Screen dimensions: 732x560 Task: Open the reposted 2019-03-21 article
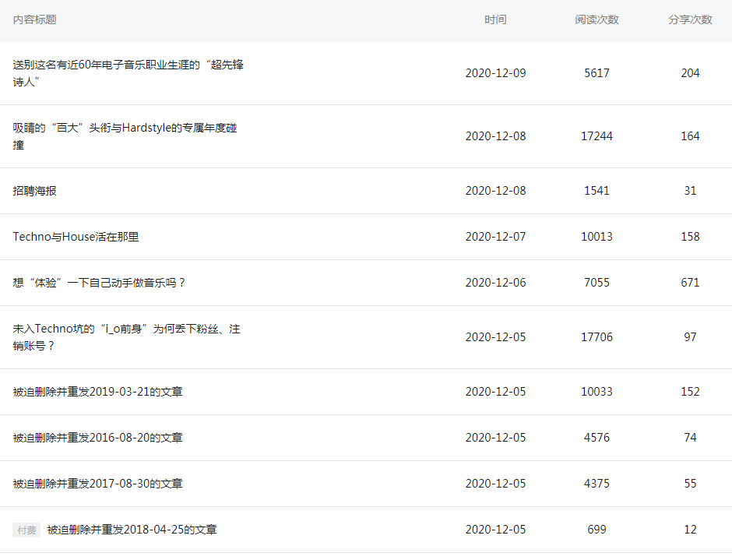[97, 392]
